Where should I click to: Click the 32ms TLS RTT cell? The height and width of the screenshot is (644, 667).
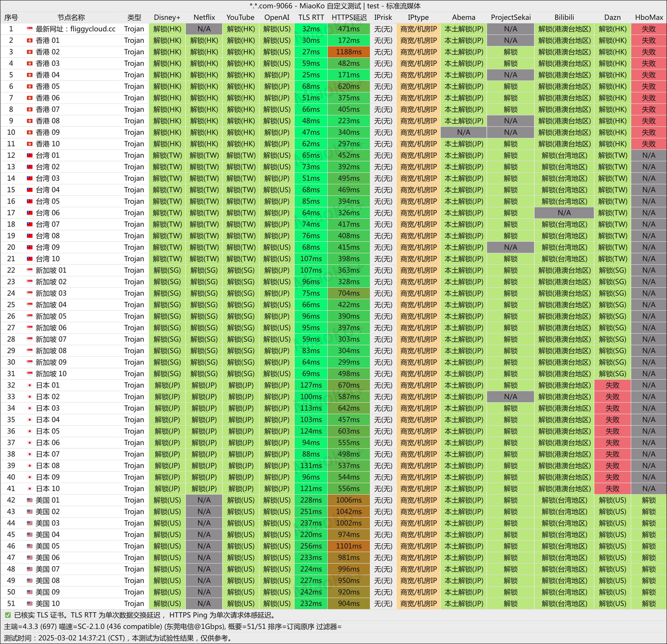pos(311,29)
